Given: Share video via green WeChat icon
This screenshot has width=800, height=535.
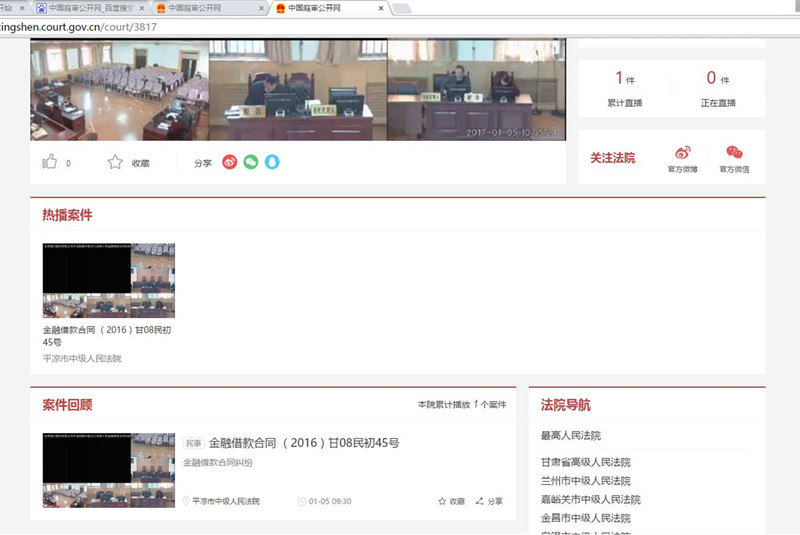Looking at the screenshot, I should pyautogui.click(x=251, y=162).
